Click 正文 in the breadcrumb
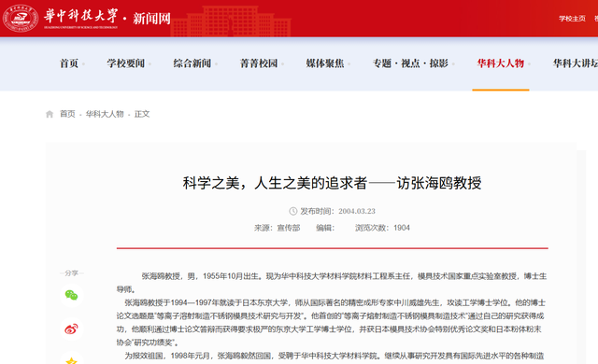 (142, 114)
